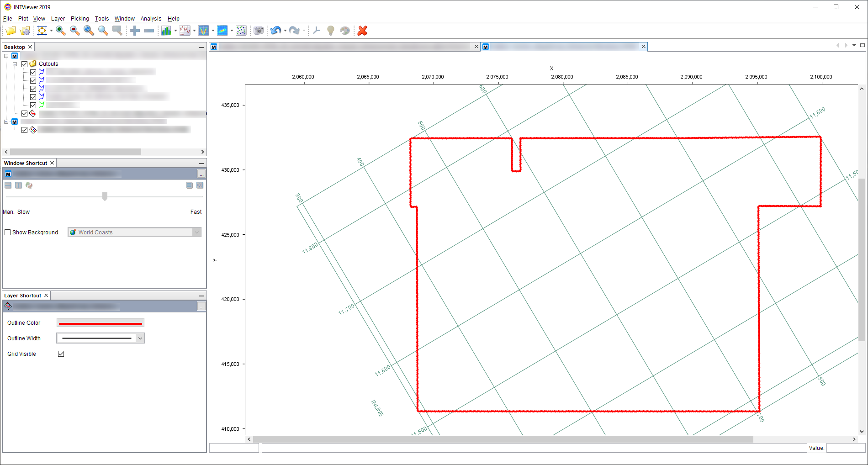Open the blue map view icon
Screen dimensions: 868x465
(222, 31)
